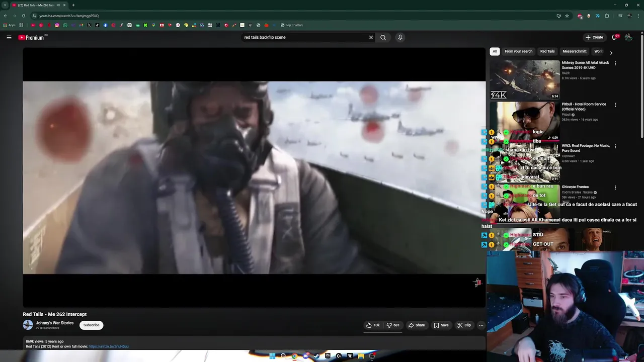Open the Chrome tab search dropdown
This screenshot has height=362, width=644.
point(5,5)
